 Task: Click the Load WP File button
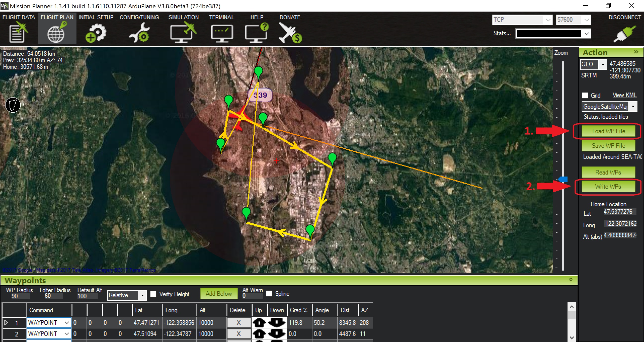608,131
